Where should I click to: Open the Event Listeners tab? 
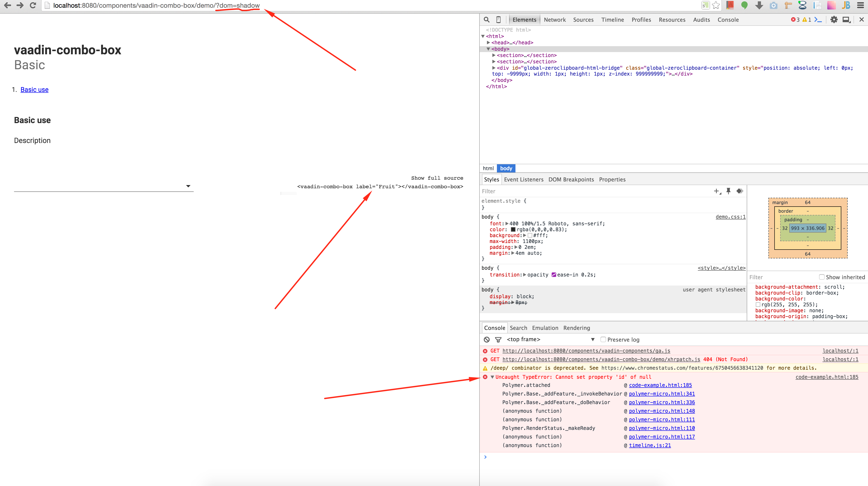(x=523, y=179)
